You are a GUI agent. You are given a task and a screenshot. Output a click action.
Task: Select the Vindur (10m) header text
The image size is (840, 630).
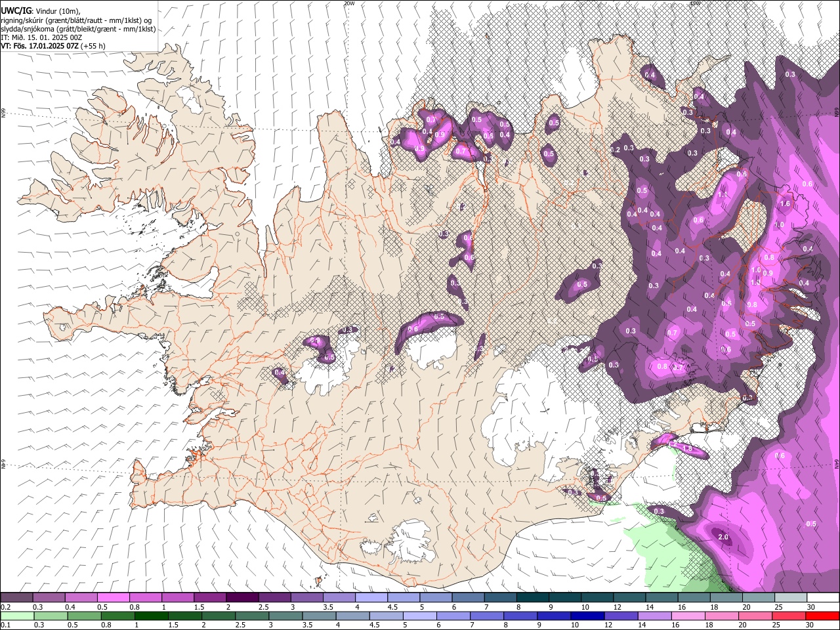[x=56, y=10]
